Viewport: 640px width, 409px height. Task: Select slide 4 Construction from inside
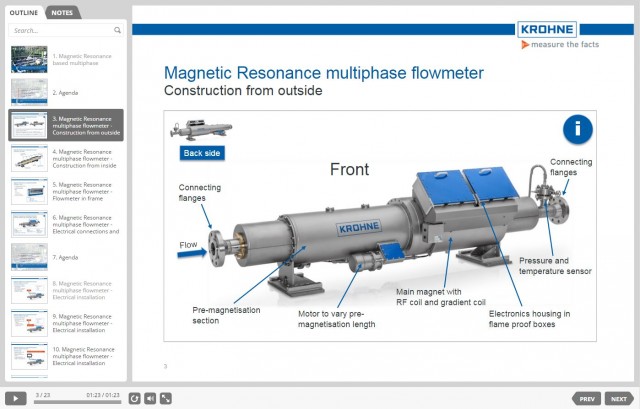[x=66, y=158]
